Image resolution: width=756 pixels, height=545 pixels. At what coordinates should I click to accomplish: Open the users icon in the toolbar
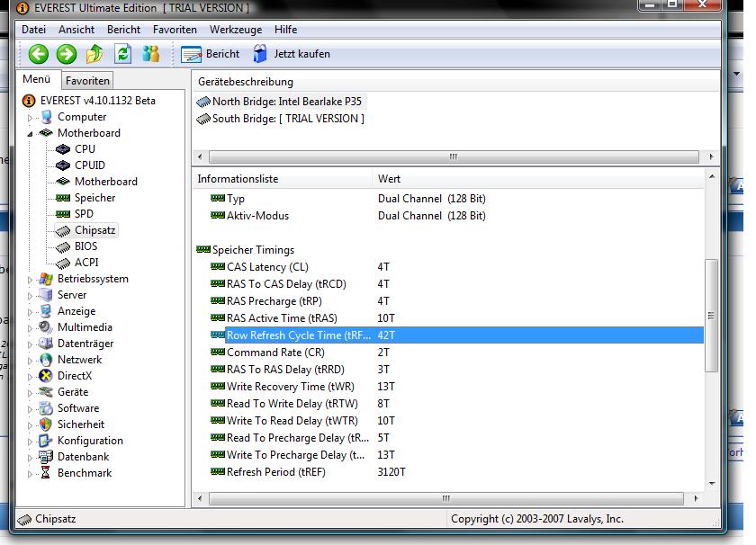(x=151, y=54)
